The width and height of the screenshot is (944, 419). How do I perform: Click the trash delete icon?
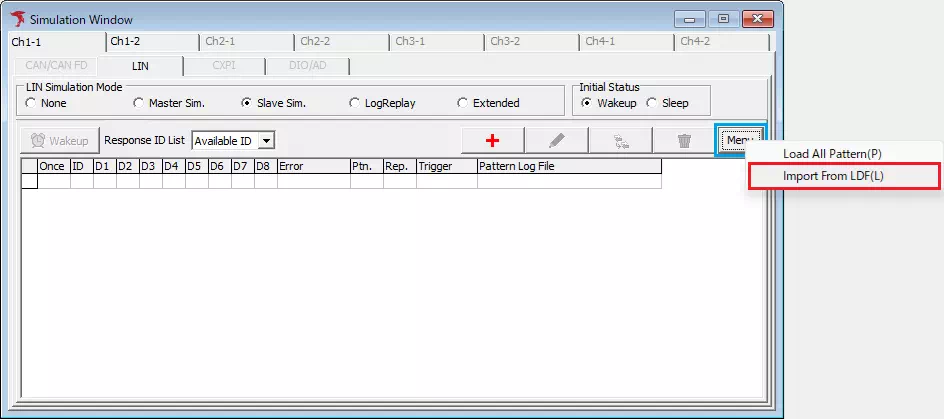click(x=684, y=141)
